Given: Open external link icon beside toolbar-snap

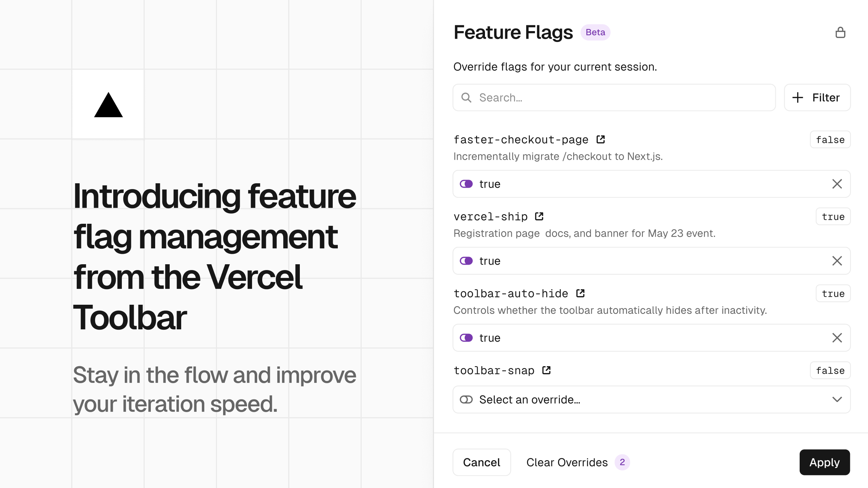Looking at the screenshot, I should (546, 371).
